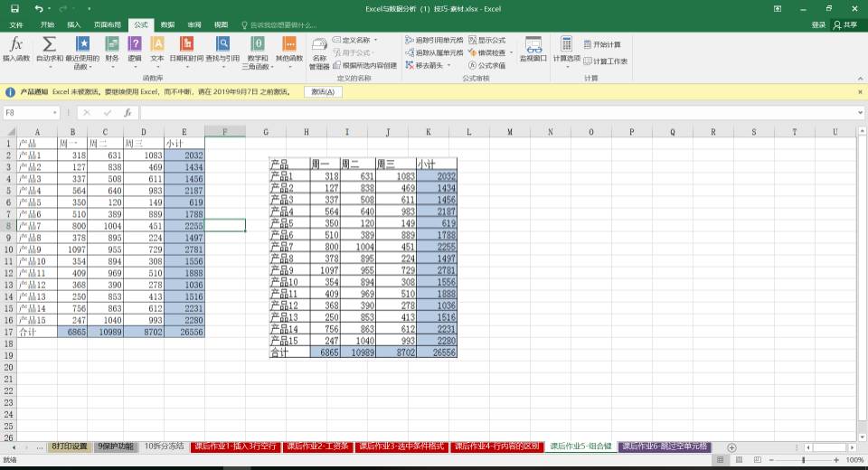This screenshot has width=868, height=470.
Task: Expand the Error Checking dropdown arrow
Action: [x=510, y=52]
